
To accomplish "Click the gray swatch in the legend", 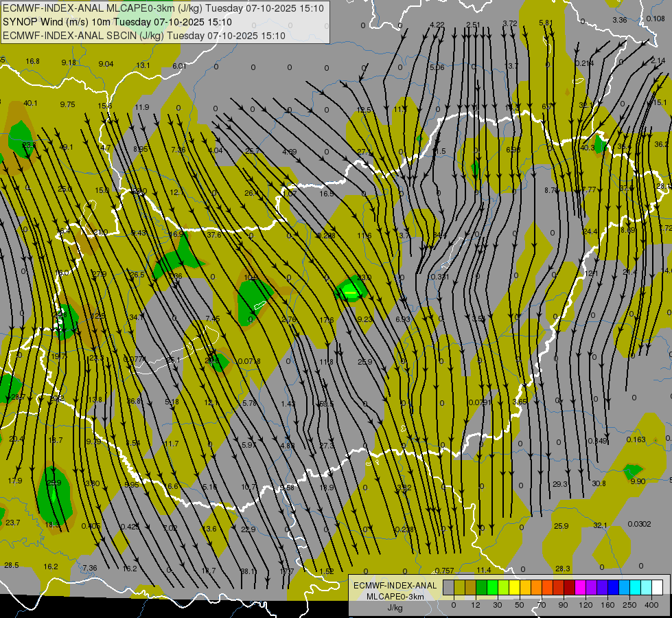I will coord(448,587).
